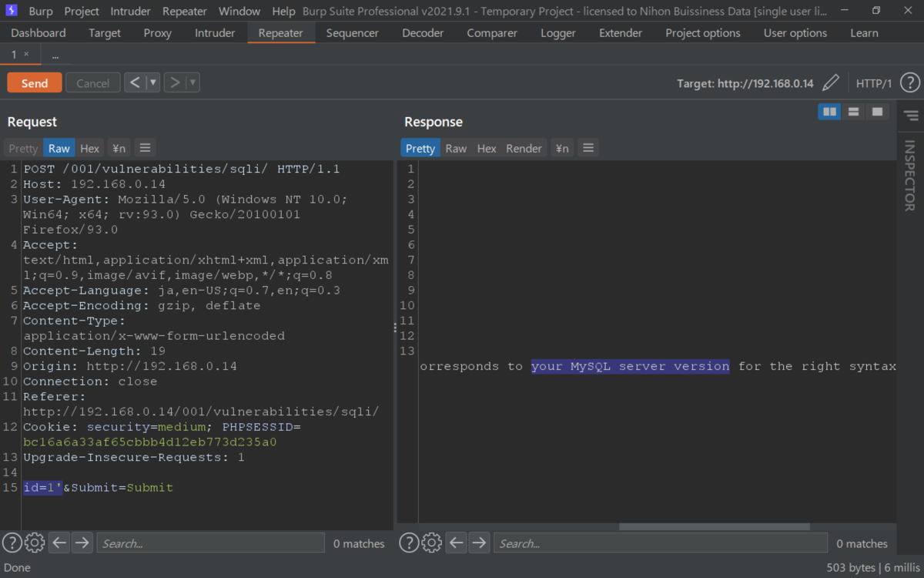Switch to User options tab
The image size is (924, 578).
(x=795, y=33)
